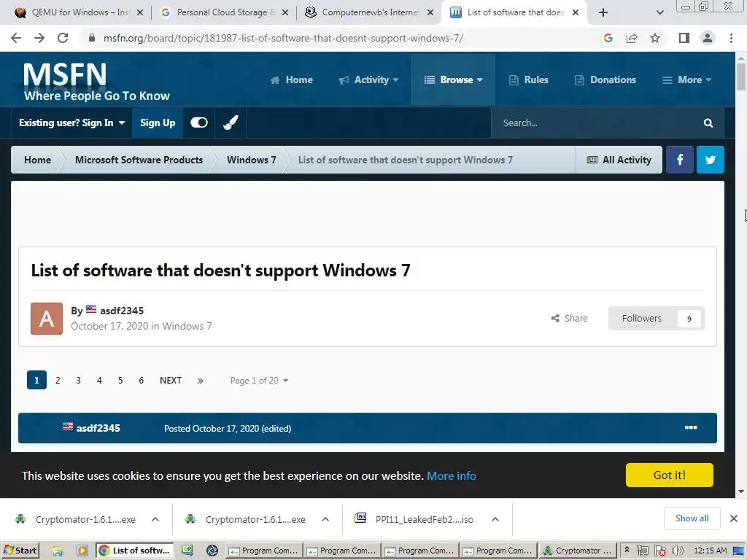This screenshot has height=560, width=747.
Task: Share this page via toolbar icon
Action: pyautogui.click(x=632, y=38)
